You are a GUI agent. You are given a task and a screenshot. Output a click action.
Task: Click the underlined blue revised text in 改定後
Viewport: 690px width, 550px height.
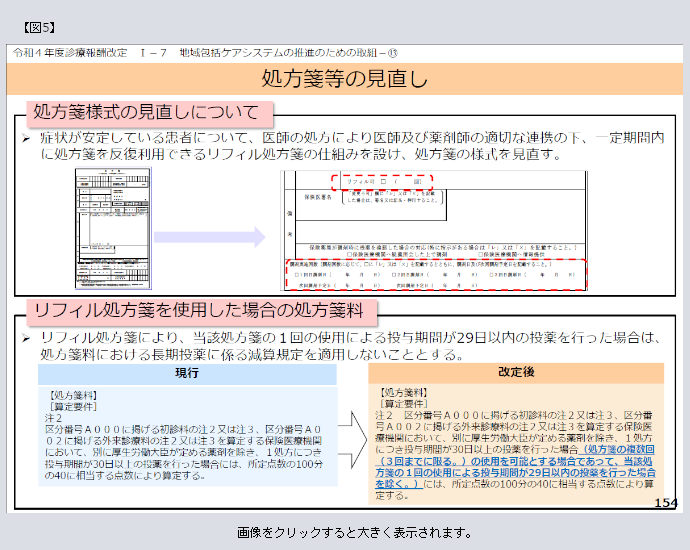[x=515, y=467]
